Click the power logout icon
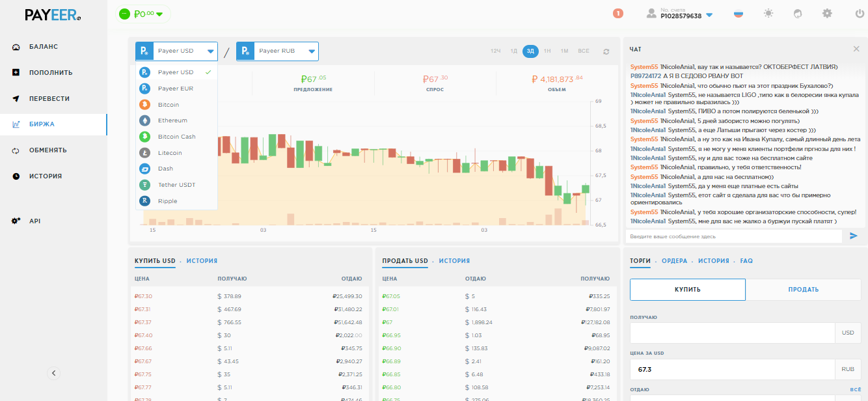 (x=860, y=13)
